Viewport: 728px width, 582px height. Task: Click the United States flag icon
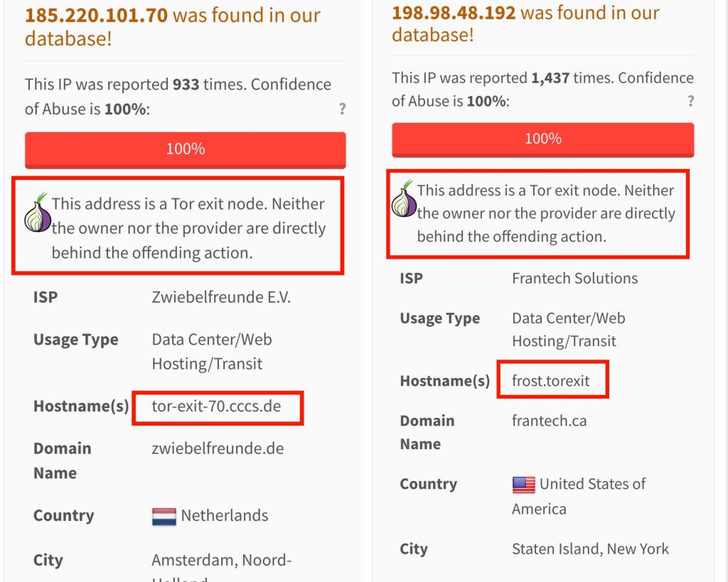tap(524, 485)
